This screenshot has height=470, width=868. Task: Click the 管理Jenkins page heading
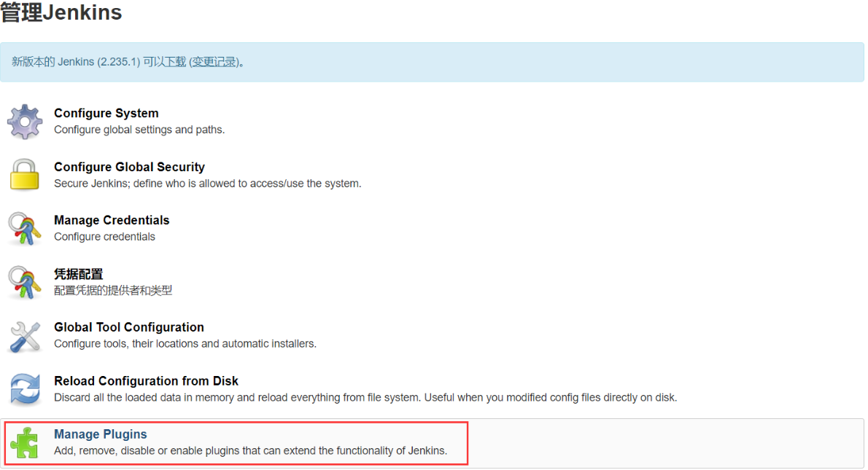click(x=61, y=12)
